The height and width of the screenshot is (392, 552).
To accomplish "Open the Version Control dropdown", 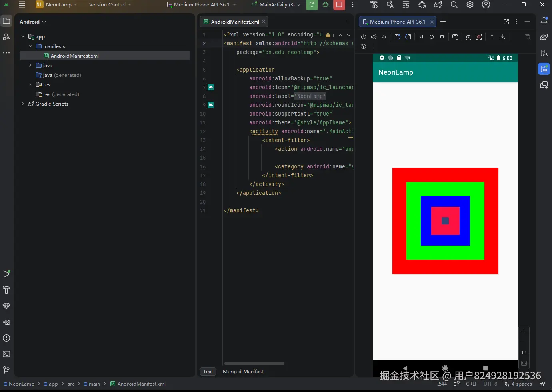I will point(110,5).
